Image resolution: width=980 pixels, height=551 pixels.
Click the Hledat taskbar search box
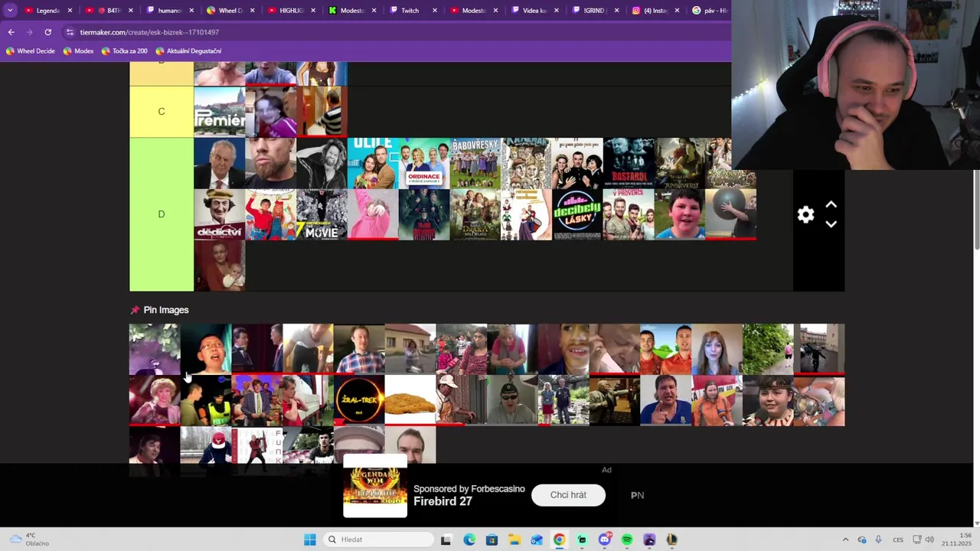coord(378,540)
